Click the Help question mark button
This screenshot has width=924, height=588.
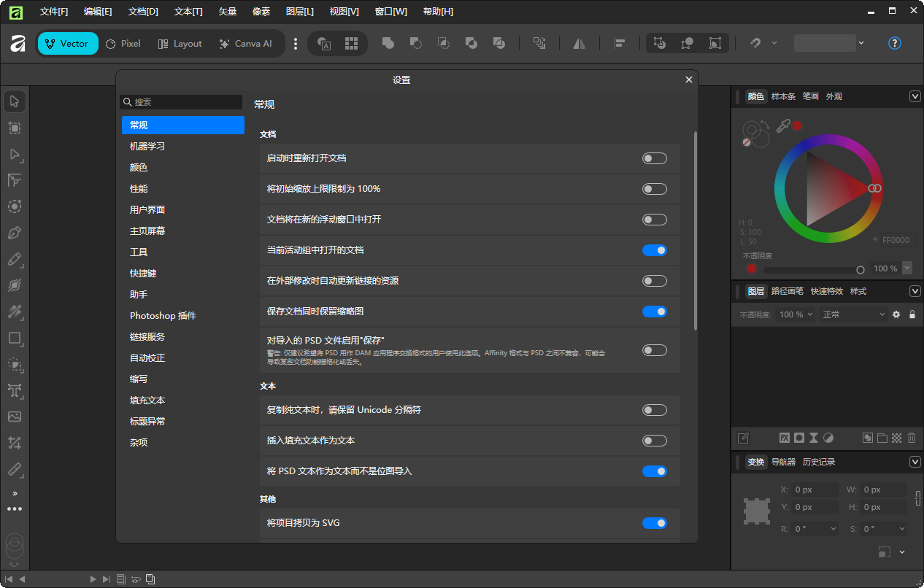tap(895, 43)
